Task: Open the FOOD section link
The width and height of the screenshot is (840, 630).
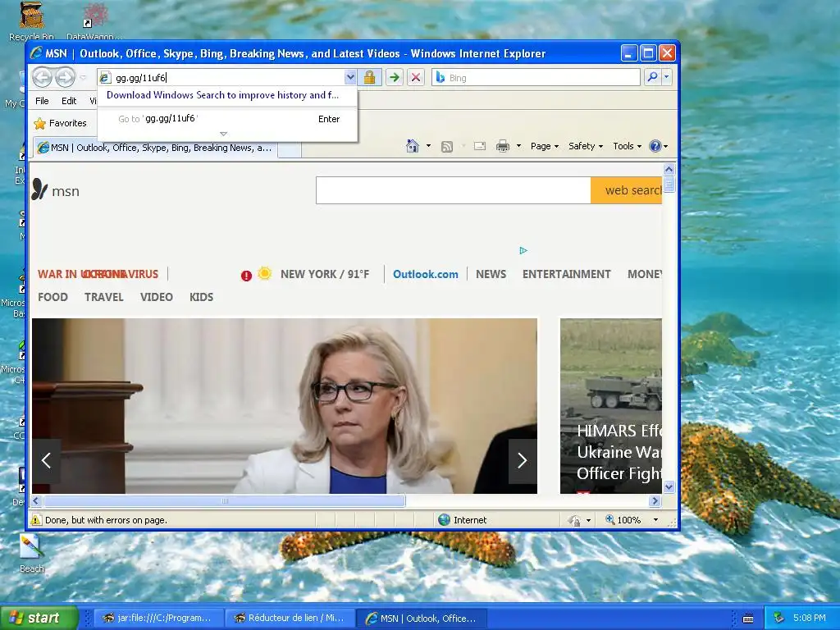Action: [52, 297]
